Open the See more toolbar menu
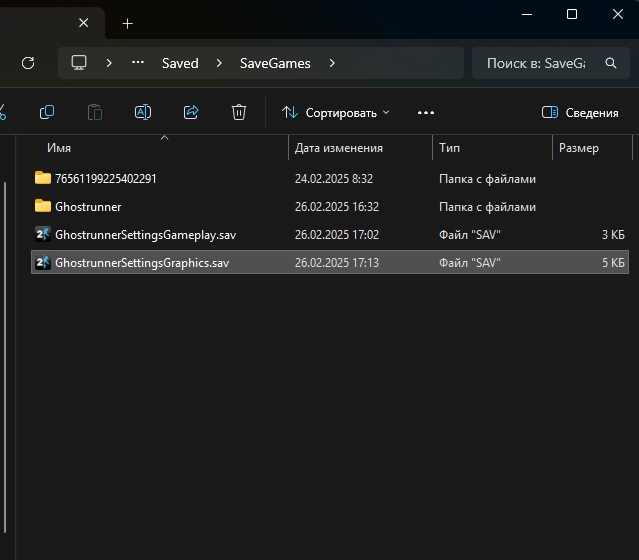The height and width of the screenshot is (560, 639). coord(426,112)
